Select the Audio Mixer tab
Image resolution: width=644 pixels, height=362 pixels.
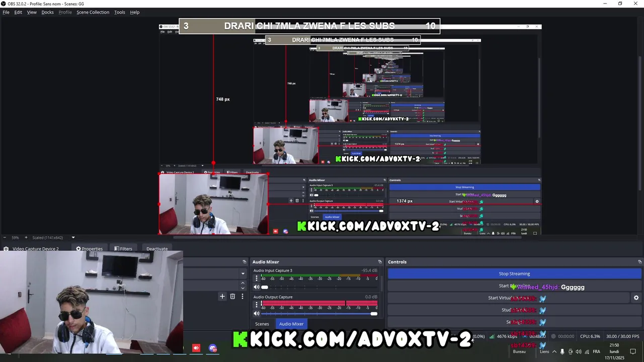point(291,324)
